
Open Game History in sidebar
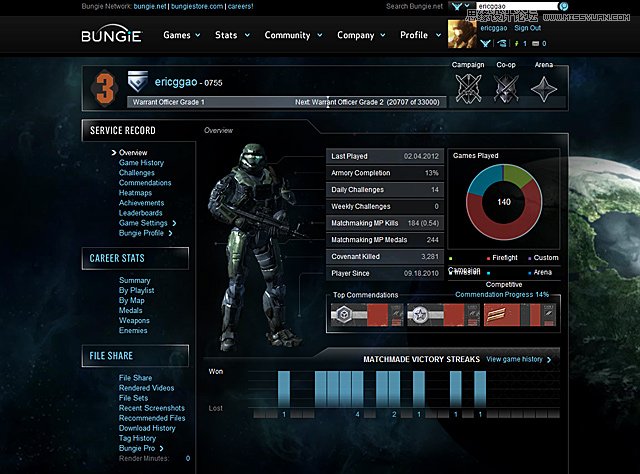click(x=141, y=163)
